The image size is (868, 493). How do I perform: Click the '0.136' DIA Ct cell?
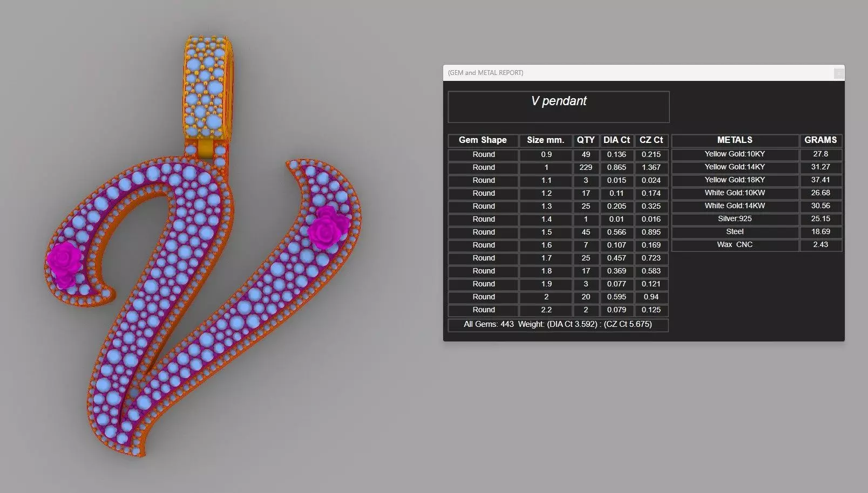(617, 155)
